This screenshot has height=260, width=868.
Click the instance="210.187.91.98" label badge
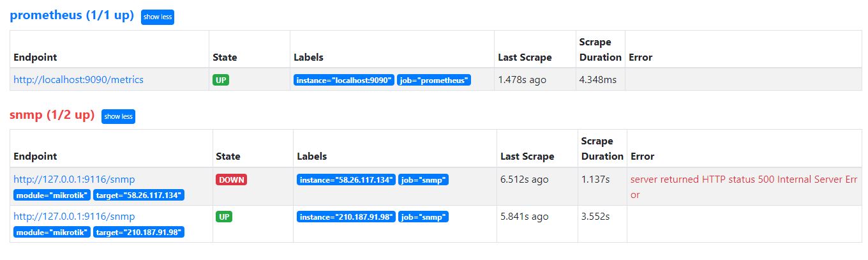pos(347,217)
